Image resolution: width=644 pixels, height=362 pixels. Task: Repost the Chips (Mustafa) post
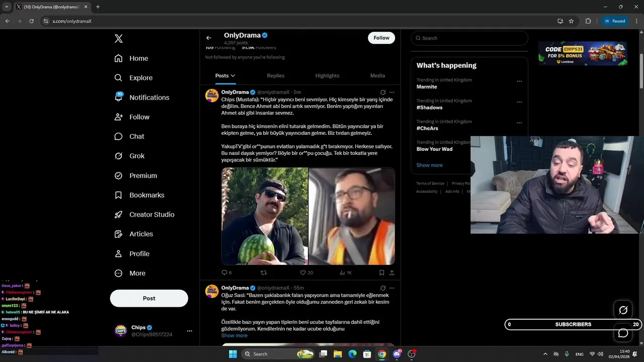(264, 273)
